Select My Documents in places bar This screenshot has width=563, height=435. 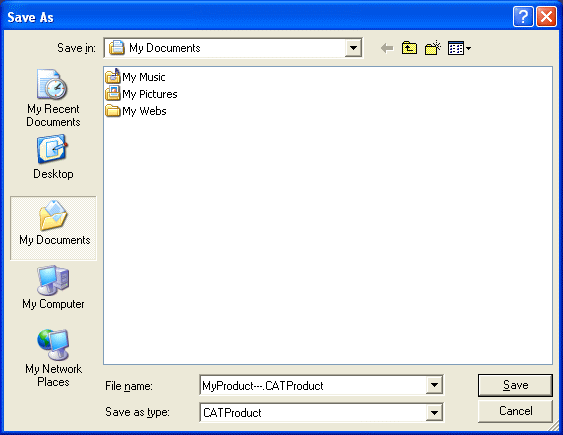click(53, 228)
